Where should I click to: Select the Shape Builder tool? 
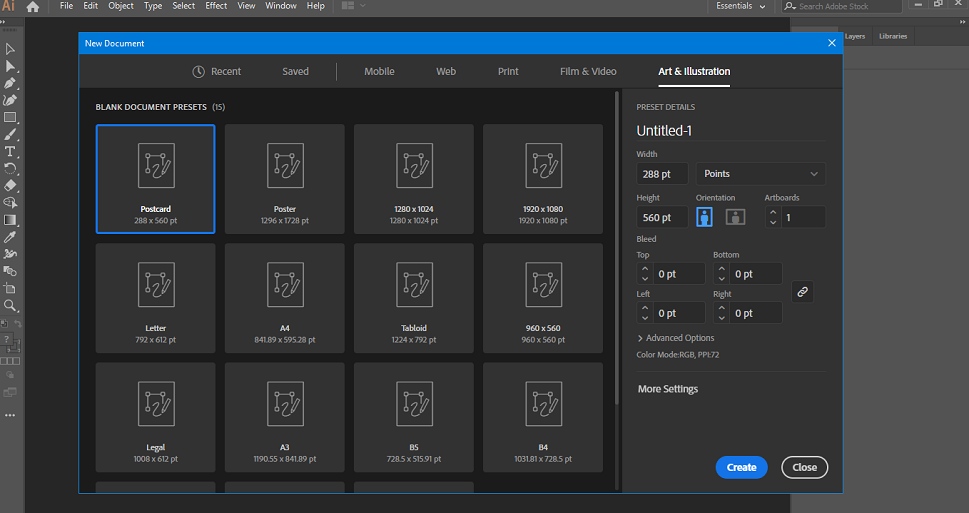coord(10,203)
